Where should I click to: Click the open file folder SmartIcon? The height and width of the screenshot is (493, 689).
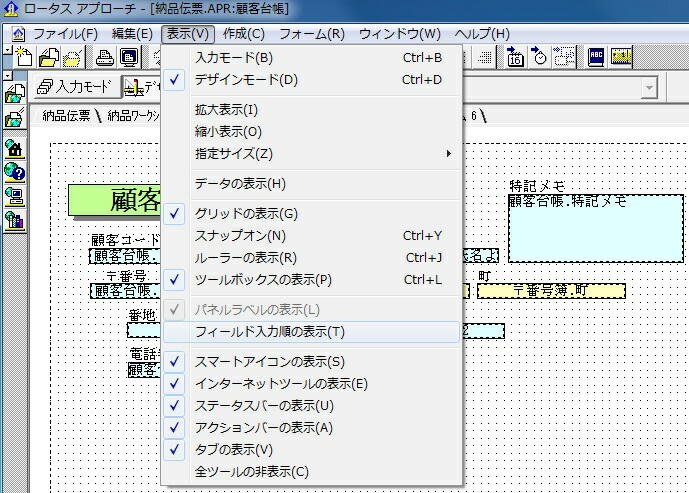(x=48, y=57)
